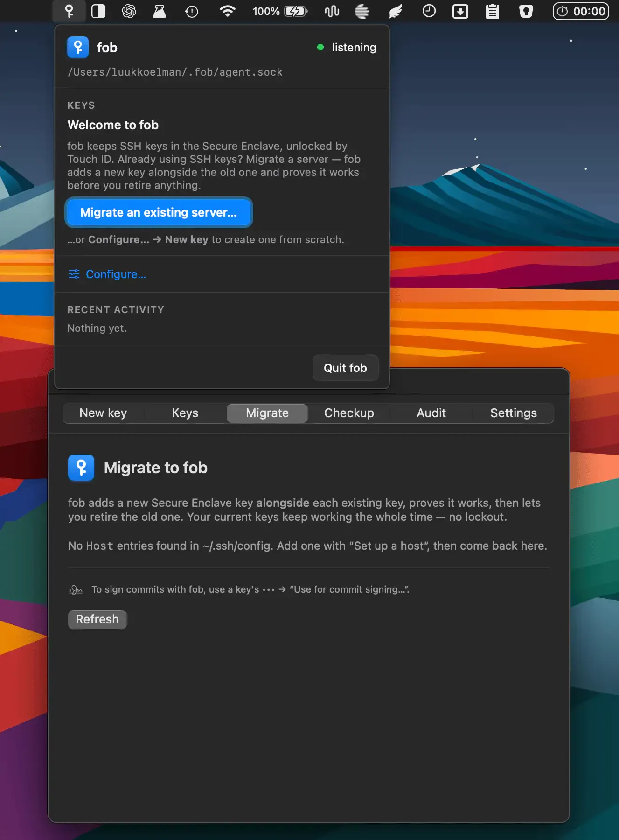Viewport: 619px width, 840px height.
Task: Click the Refresh button
Action: (x=97, y=619)
